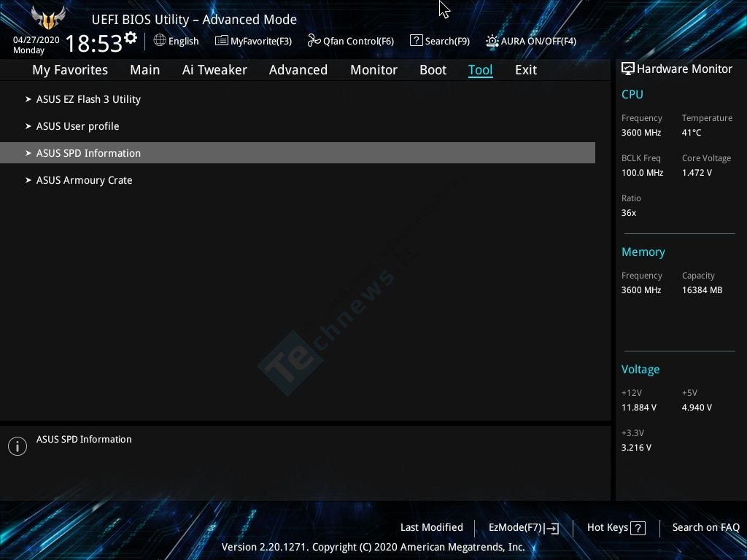Screen dimensions: 747x560
Task: Click the Memory section heading
Action: (643, 252)
